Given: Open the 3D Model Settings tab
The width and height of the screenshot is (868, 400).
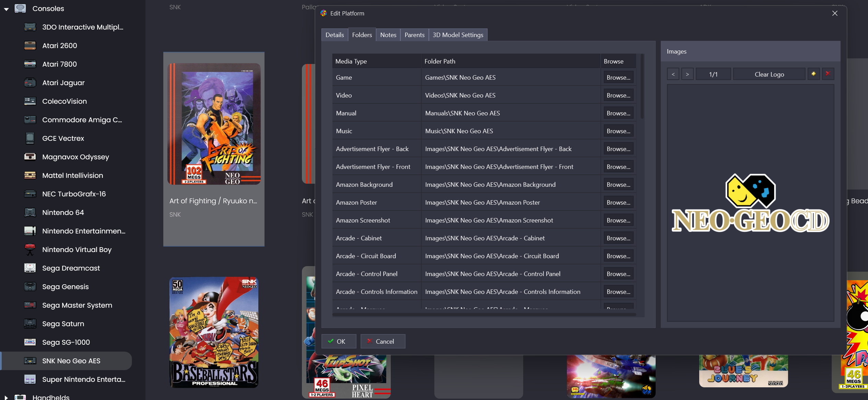Looking at the screenshot, I should (x=458, y=35).
